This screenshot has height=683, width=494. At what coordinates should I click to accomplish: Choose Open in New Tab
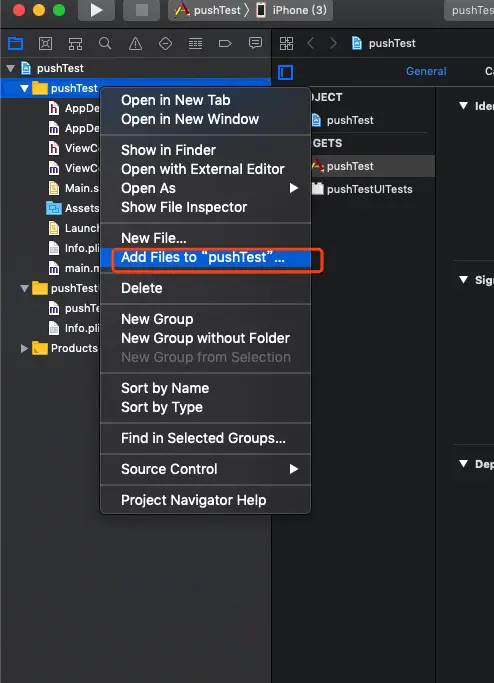click(205, 100)
